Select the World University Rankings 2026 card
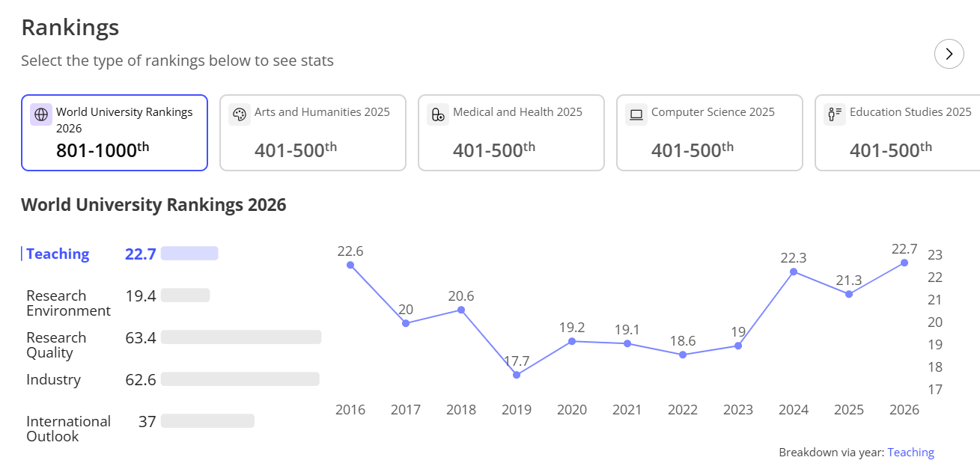980x475 pixels. pos(115,133)
